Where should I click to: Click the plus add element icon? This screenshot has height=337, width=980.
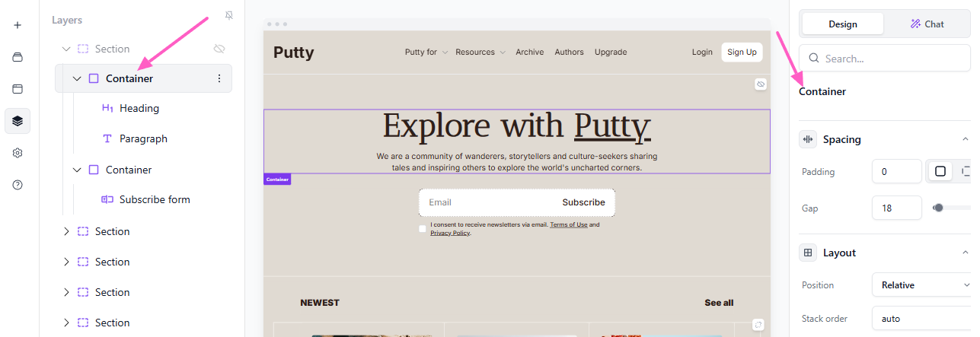(x=18, y=25)
